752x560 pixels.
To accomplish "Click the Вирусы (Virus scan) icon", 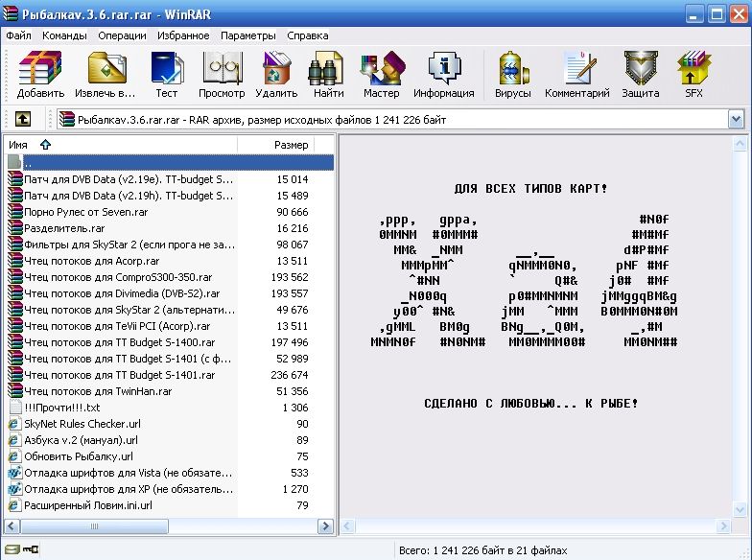I will 512,75.
